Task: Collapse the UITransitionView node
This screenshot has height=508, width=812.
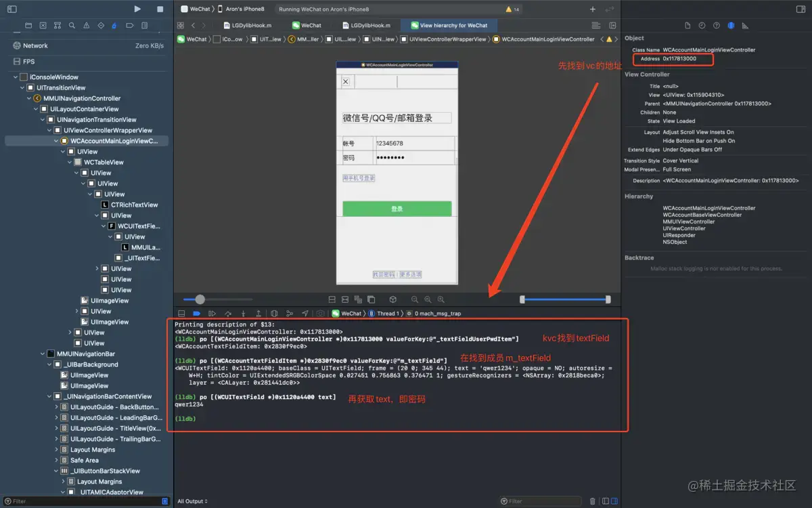Action: pos(22,88)
